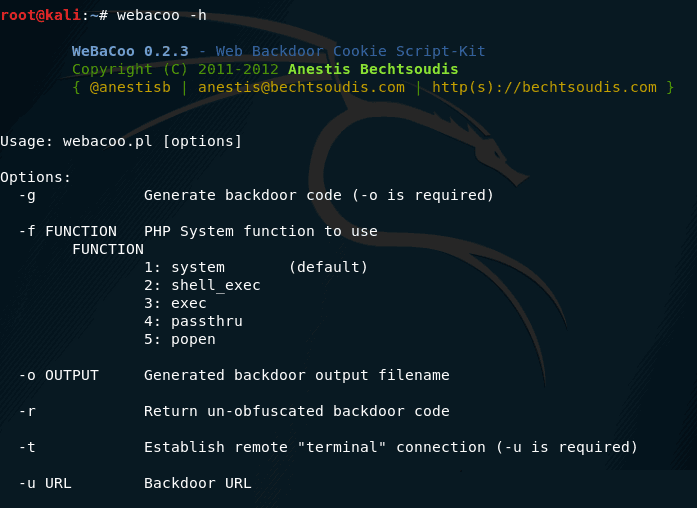
Task: Click the '4: passthru' function entry
Action: [x=193, y=321]
